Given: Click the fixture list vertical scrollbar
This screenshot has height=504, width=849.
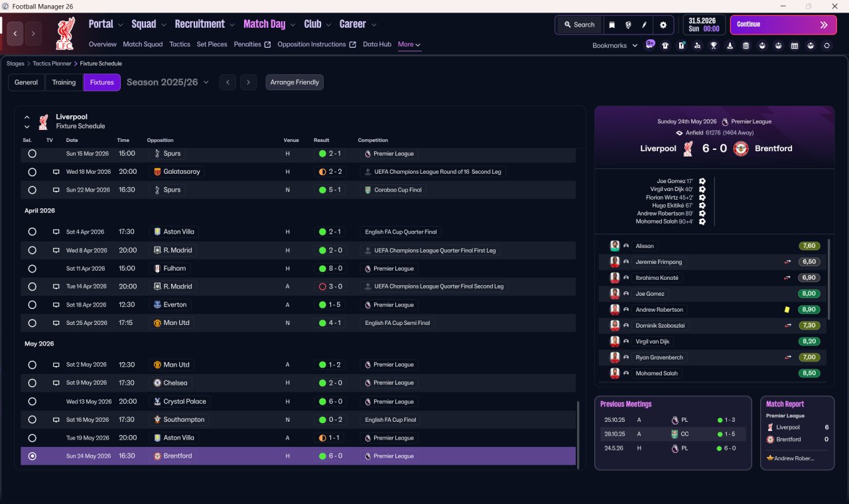Looking at the screenshot, I should click(578, 432).
